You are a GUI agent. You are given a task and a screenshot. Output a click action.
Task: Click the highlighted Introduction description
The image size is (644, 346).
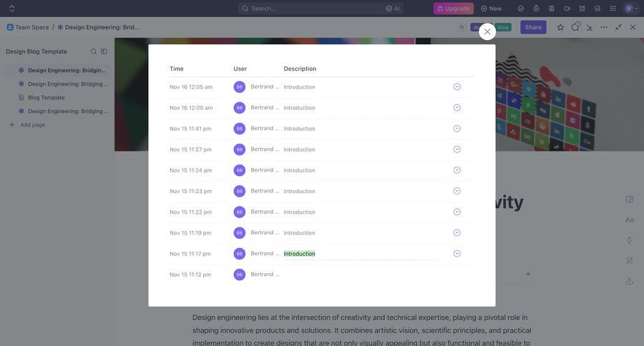coord(299,254)
